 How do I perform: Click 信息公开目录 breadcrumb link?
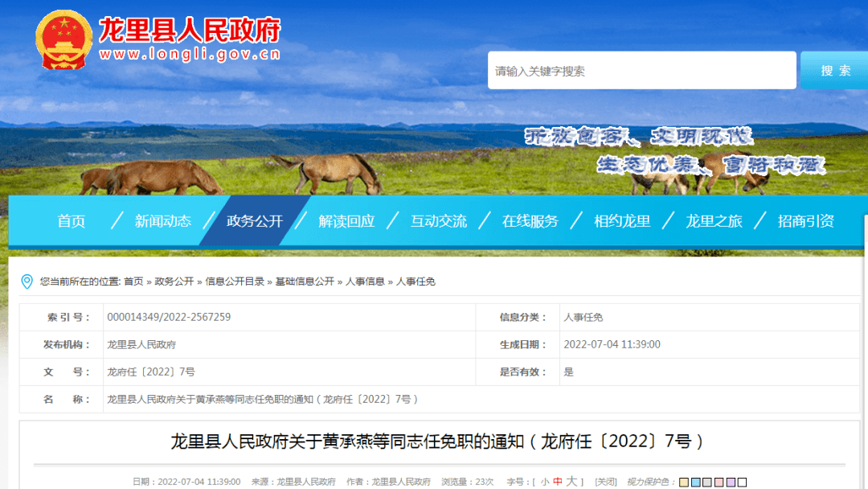pyautogui.click(x=235, y=281)
